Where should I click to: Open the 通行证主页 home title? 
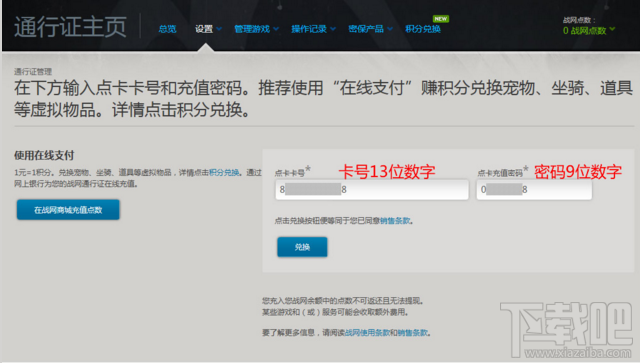click(70, 27)
